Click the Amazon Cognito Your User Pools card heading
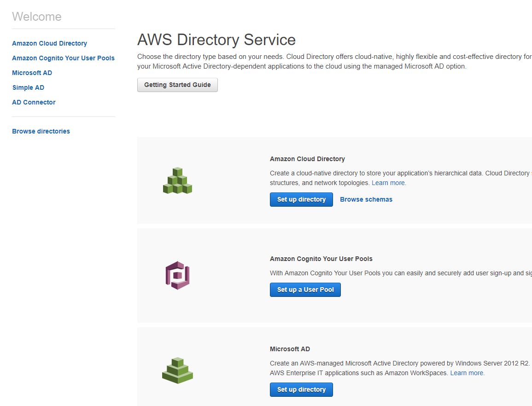Screen dimensions: 532x406 [x=321, y=259]
